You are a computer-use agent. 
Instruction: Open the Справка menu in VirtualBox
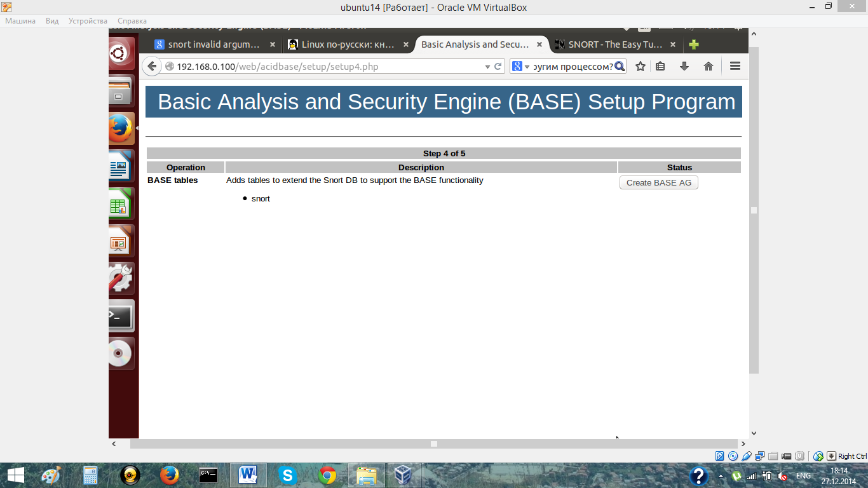tap(132, 21)
